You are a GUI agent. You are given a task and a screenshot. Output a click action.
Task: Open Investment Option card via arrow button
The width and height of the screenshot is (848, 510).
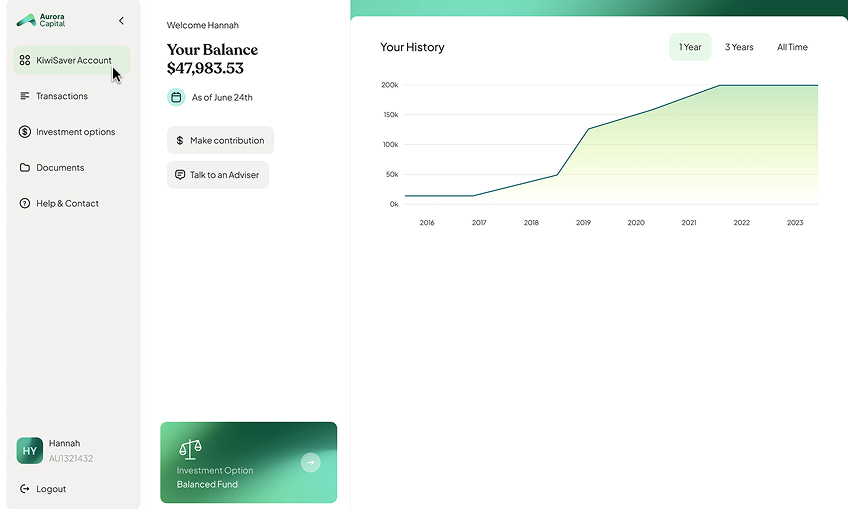click(310, 462)
